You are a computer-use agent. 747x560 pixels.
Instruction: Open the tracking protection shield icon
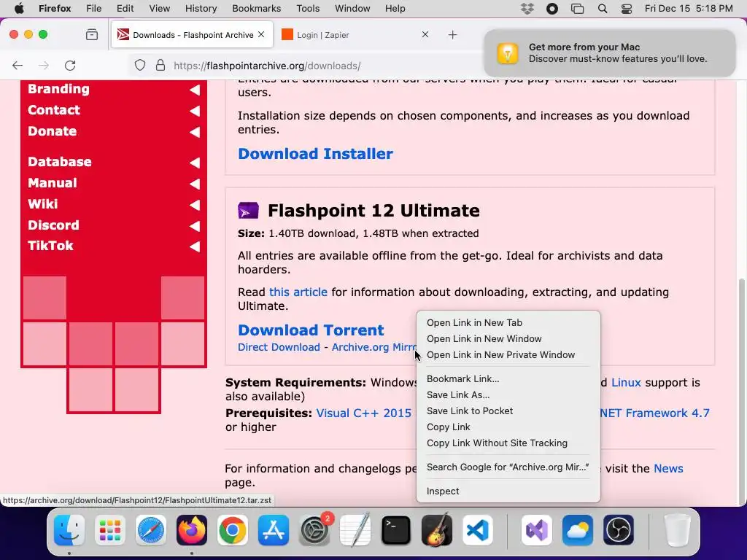(x=139, y=65)
